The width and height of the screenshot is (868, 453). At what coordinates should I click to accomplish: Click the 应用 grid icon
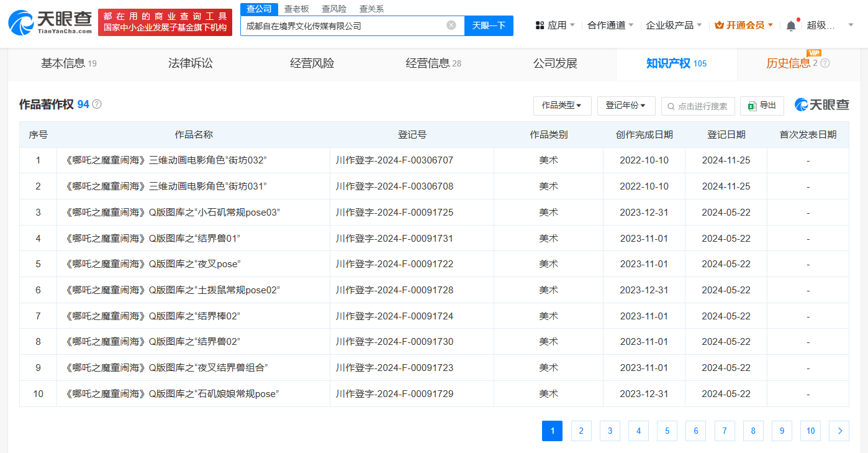pyautogui.click(x=540, y=25)
